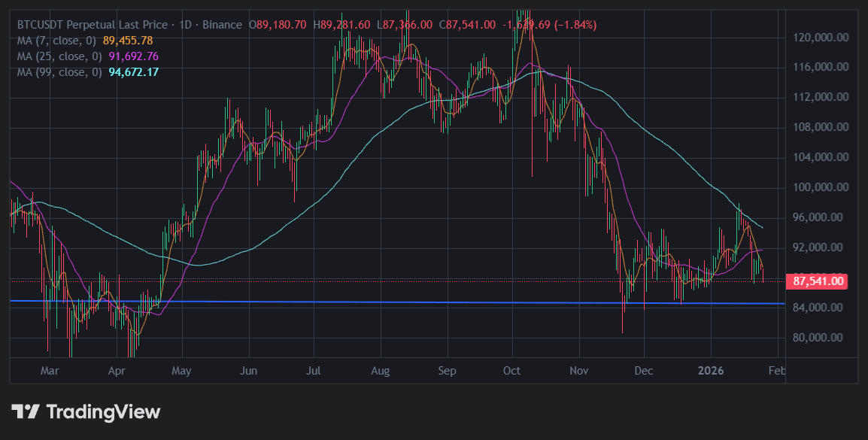Click the open price O89,180.70
868x440 pixels.
[278, 25]
